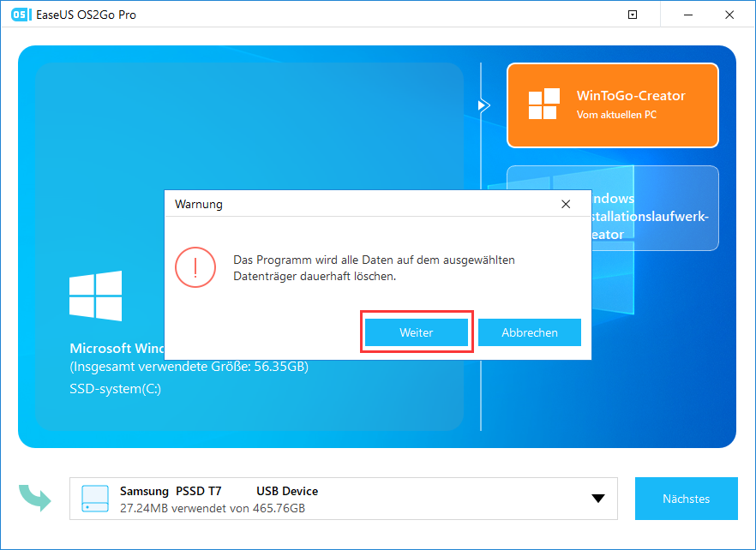Click the Nächstes button
The image size is (756, 550).
click(686, 499)
